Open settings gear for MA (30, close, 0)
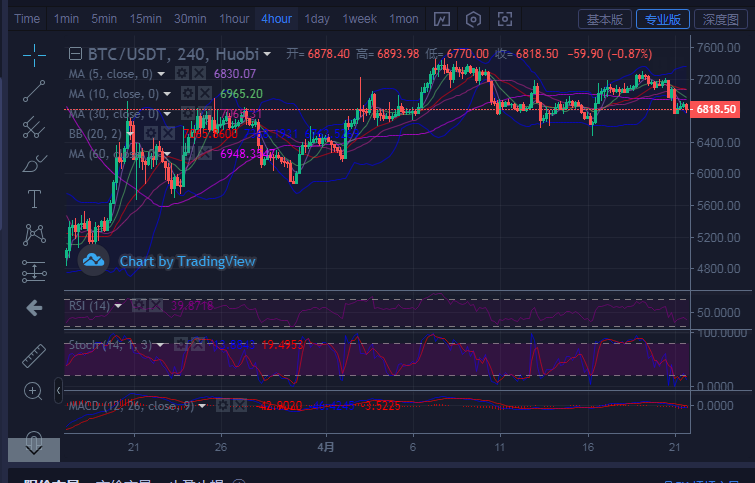Viewport: 755px width, 483px height. pos(188,114)
